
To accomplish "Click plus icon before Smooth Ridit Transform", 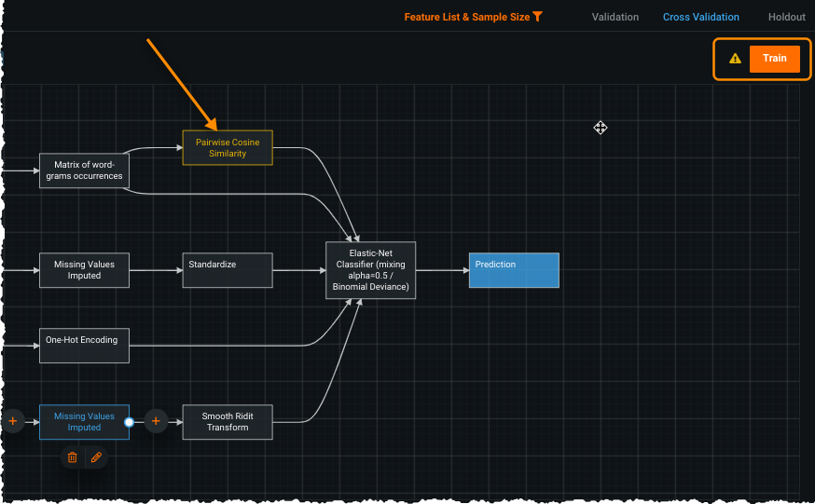I will (x=156, y=422).
